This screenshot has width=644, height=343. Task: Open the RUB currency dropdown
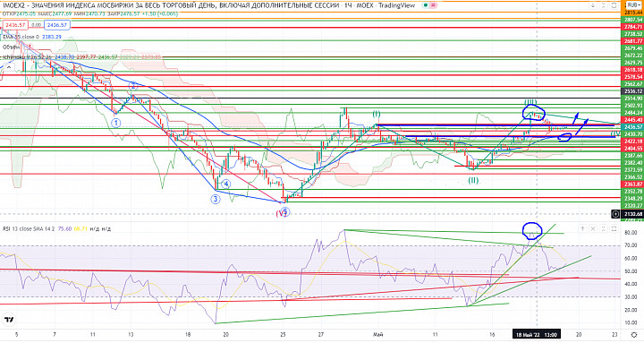(x=633, y=5)
